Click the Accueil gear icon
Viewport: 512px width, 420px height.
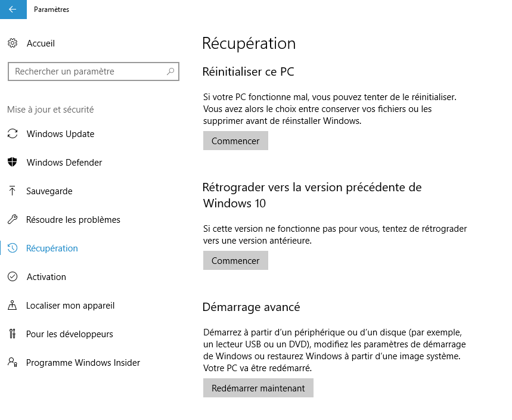pyautogui.click(x=13, y=43)
